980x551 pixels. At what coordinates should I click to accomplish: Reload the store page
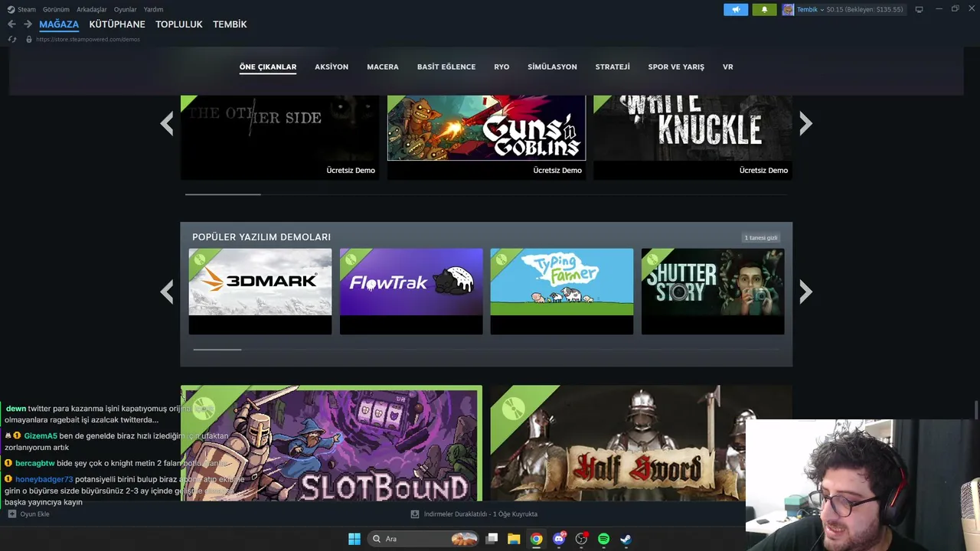(x=12, y=39)
